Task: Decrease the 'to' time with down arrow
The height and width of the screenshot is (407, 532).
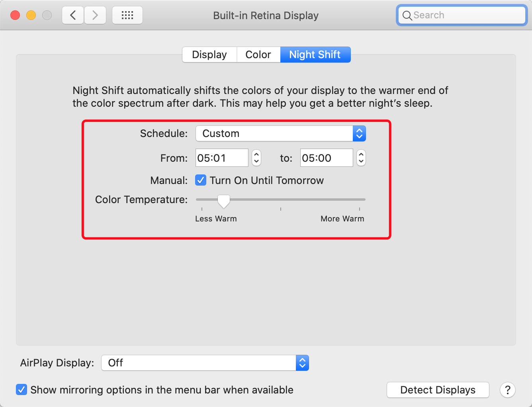Action: pos(361,162)
